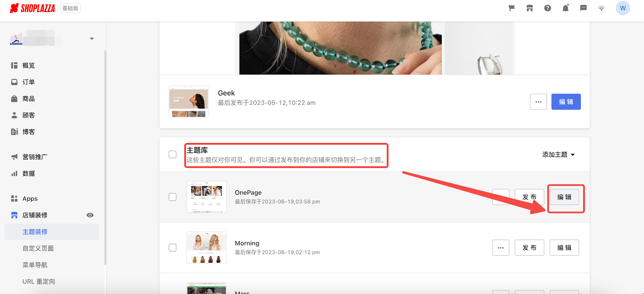The height and width of the screenshot is (294, 644).
Task: Open the Morning theme more options menu
Action: click(x=501, y=248)
